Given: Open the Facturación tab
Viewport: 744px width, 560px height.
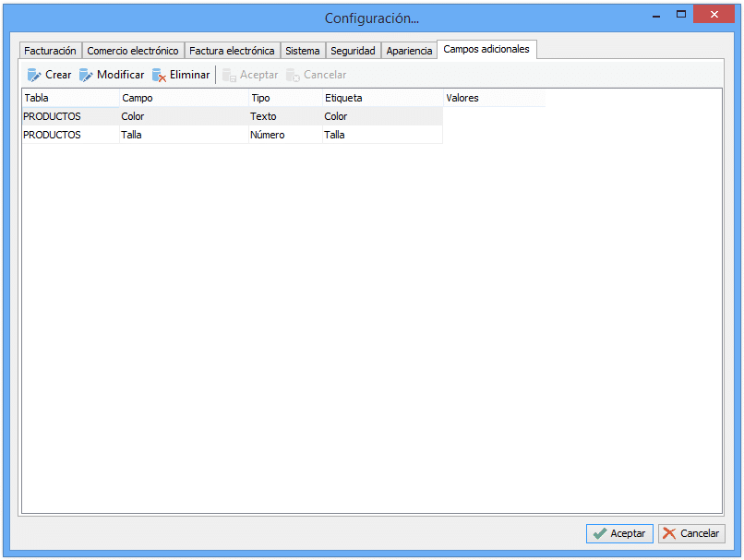Looking at the screenshot, I should (x=50, y=51).
